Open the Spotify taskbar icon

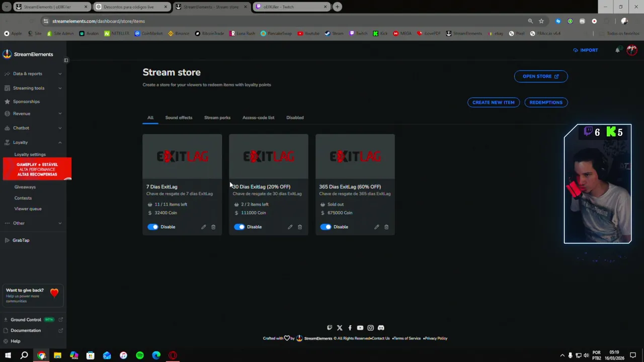[x=140, y=355]
